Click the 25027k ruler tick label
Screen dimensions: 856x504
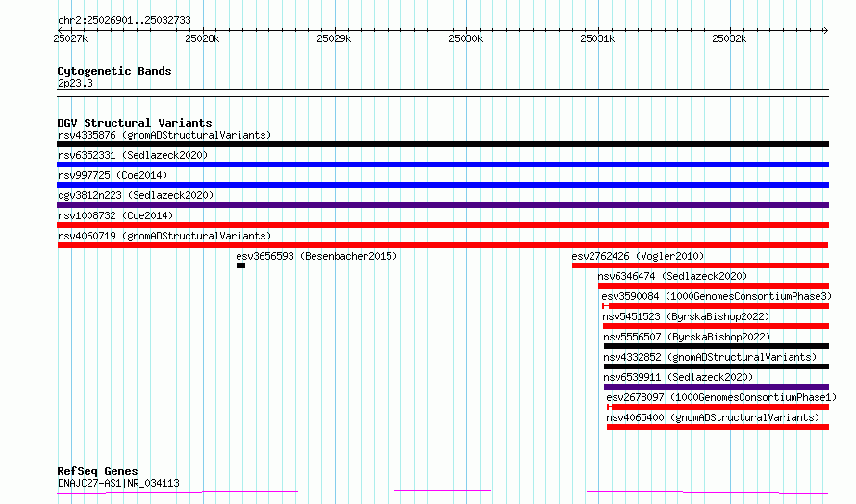pyautogui.click(x=70, y=38)
